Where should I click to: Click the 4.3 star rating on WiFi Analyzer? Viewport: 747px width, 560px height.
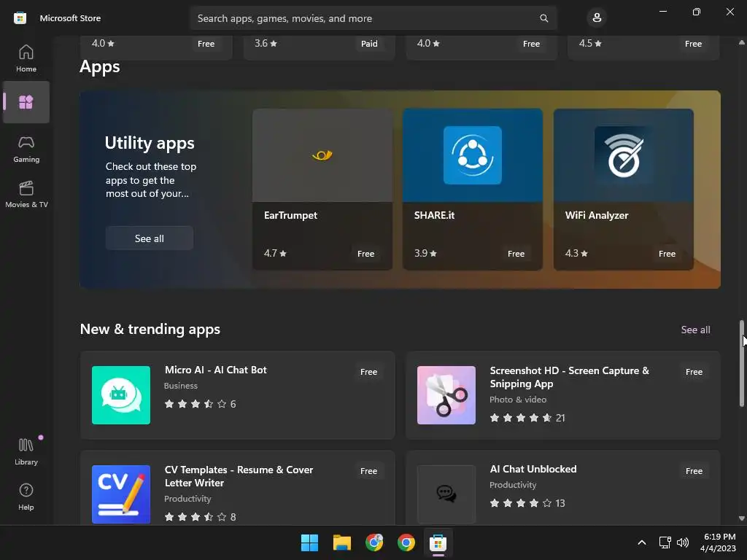(576, 253)
